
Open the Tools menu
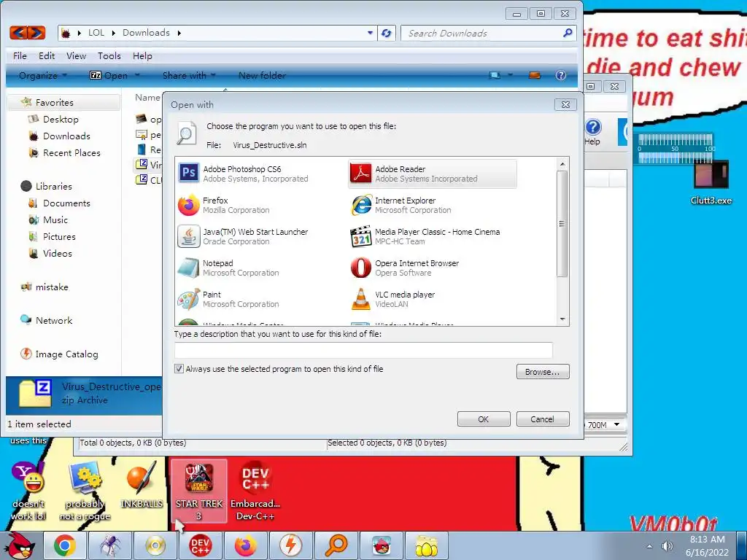[x=109, y=55]
